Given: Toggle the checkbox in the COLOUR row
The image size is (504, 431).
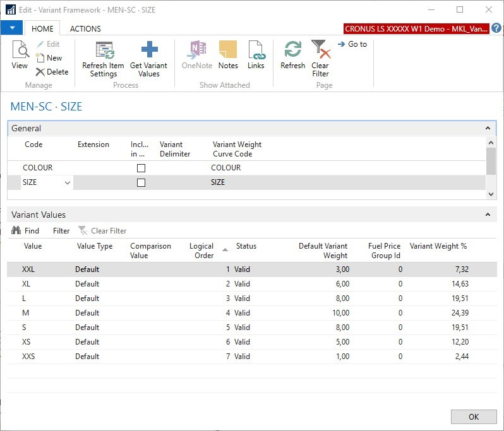Looking at the screenshot, I should tap(141, 168).
